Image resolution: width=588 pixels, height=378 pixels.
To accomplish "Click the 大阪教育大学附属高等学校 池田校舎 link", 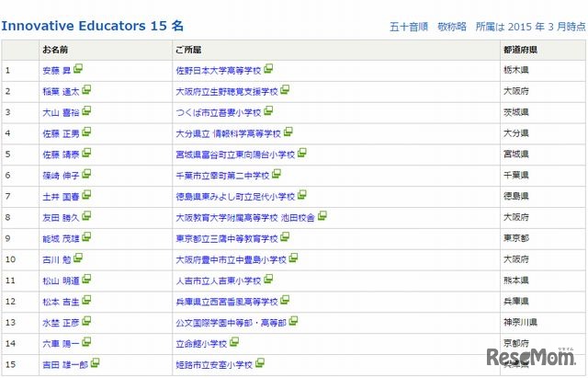I will point(245,218).
